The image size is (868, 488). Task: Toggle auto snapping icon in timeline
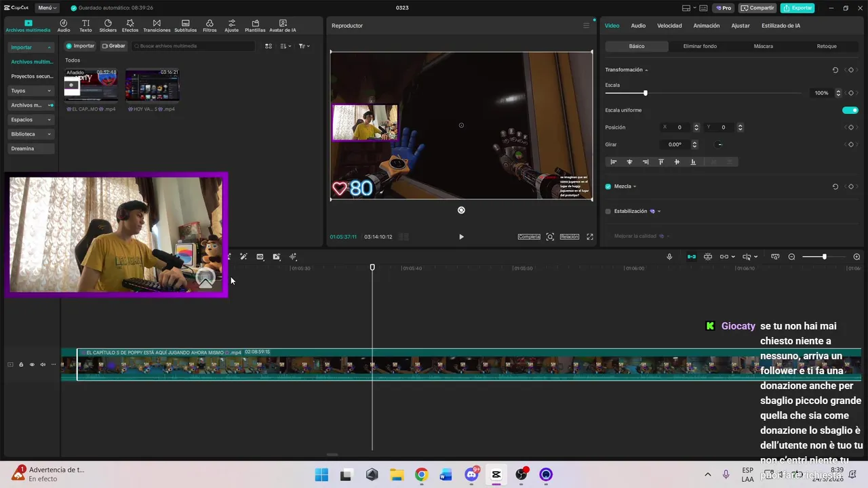708,257
